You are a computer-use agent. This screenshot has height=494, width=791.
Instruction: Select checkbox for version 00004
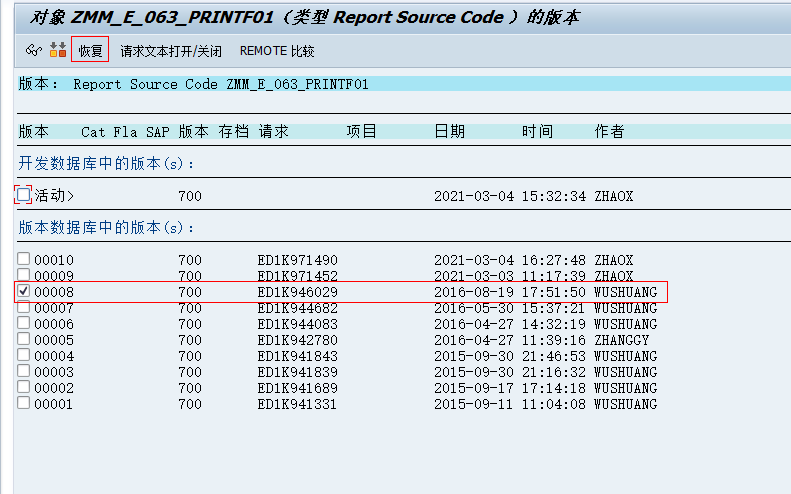pyautogui.click(x=23, y=355)
